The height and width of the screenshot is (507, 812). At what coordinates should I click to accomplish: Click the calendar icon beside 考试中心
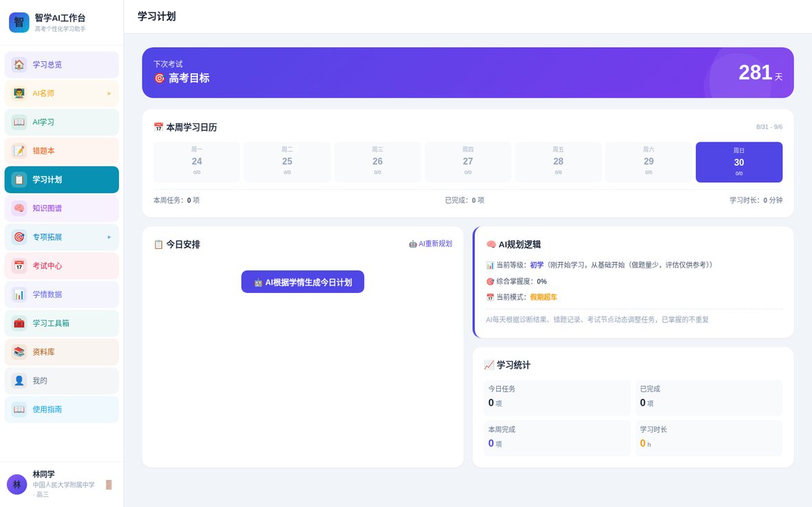(x=19, y=266)
